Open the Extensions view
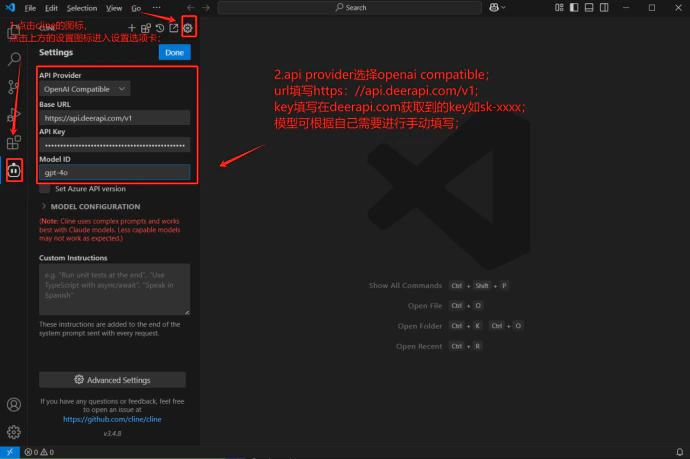 point(14,143)
